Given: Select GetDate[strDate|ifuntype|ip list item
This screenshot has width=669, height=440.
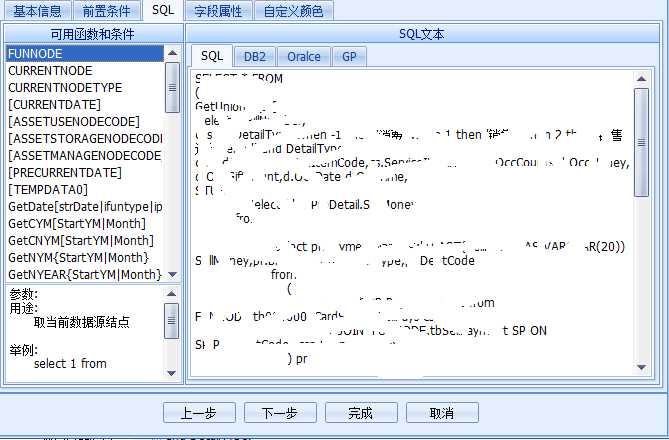Looking at the screenshot, I should pyautogui.click(x=84, y=207).
